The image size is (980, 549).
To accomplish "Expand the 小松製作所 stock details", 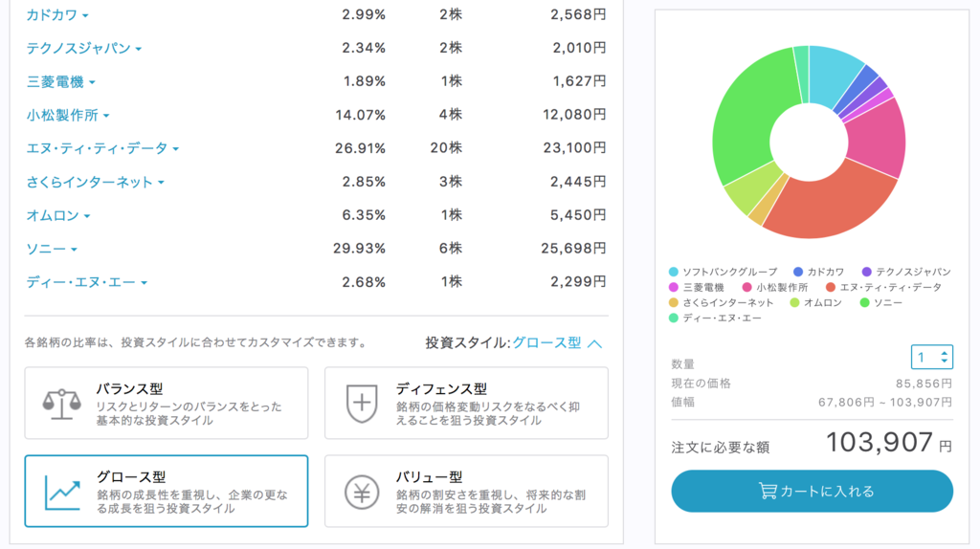I will [x=68, y=115].
